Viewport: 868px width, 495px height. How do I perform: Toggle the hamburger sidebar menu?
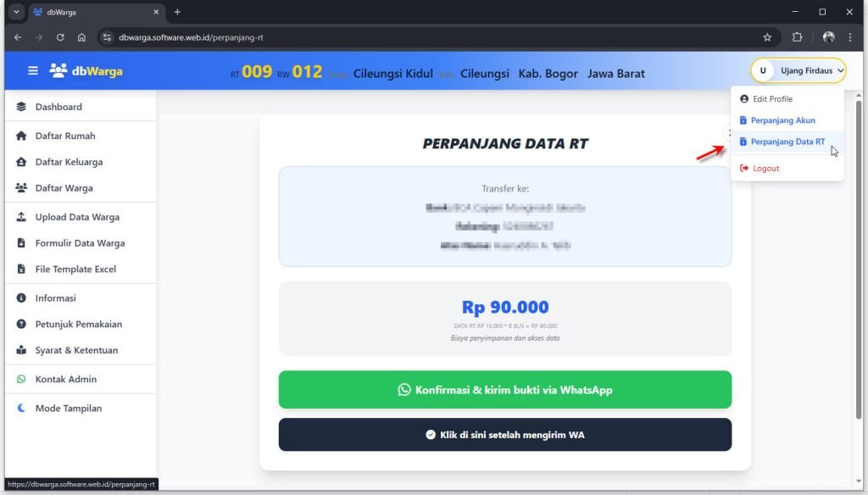[33, 71]
